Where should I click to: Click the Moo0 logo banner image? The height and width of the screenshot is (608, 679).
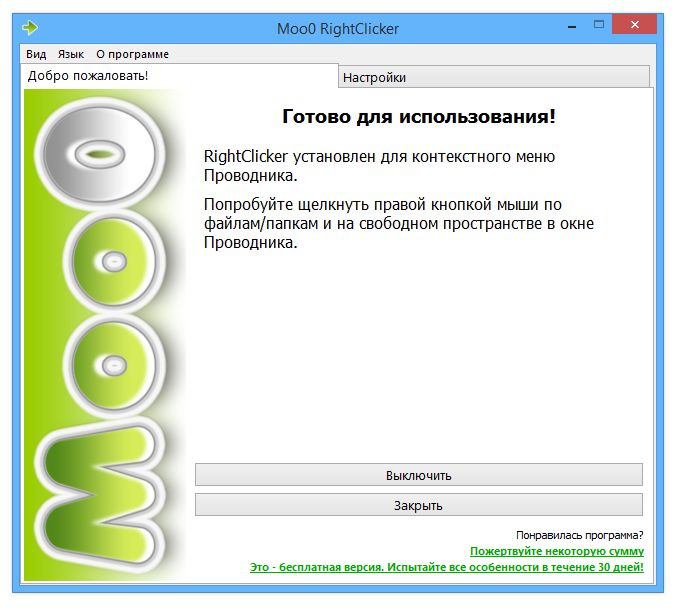click(x=105, y=335)
